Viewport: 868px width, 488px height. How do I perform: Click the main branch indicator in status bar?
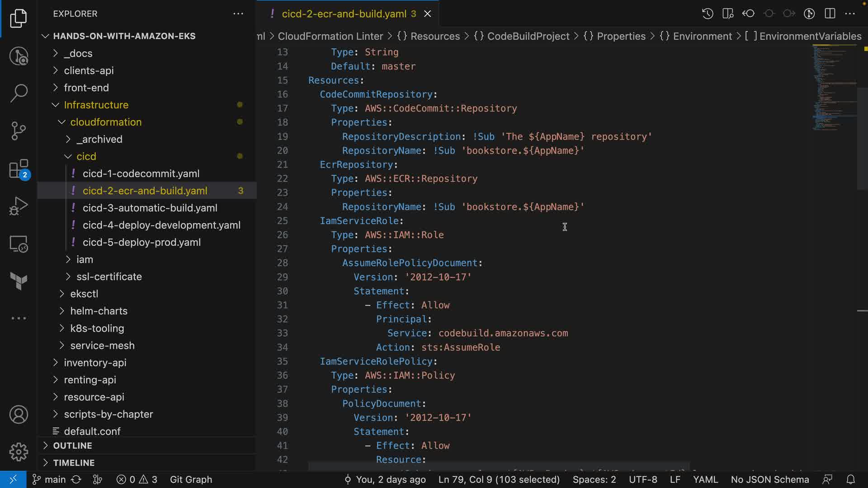[x=50, y=479]
